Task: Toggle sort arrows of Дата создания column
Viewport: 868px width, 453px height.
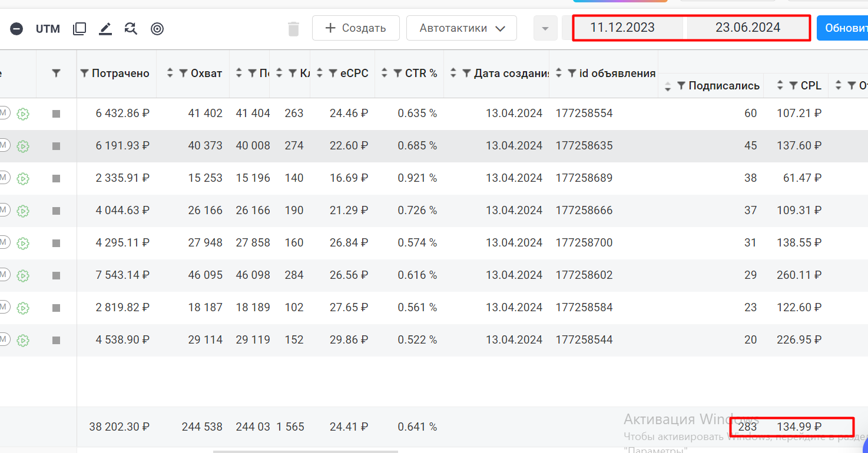Action: [x=453, y=74]
